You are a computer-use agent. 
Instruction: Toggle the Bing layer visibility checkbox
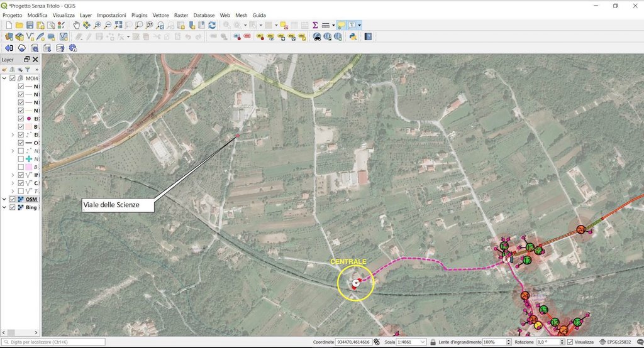[x=13, y=207]
